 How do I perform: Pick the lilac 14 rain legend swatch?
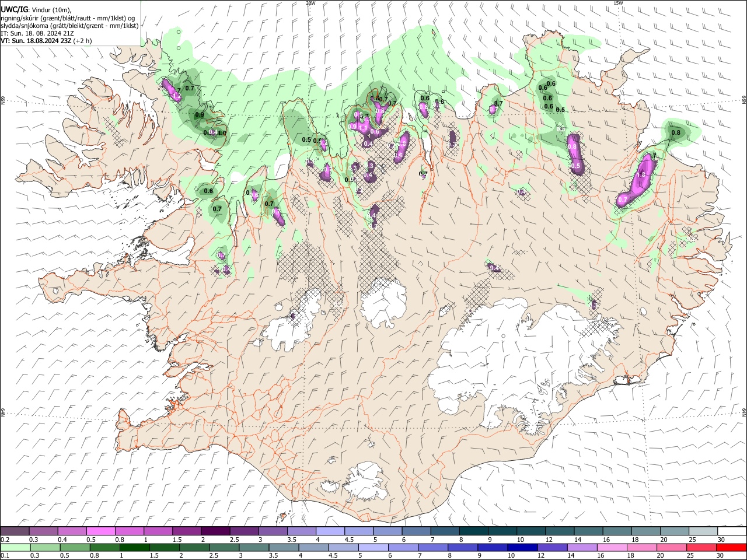pyautogui.click(x=582, y=548)
